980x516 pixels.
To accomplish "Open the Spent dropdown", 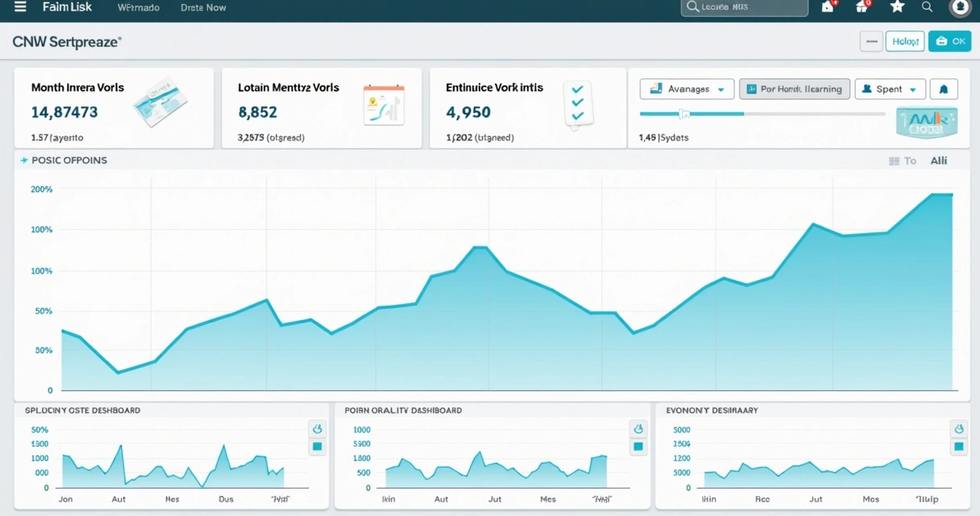I will coord(890,89).
